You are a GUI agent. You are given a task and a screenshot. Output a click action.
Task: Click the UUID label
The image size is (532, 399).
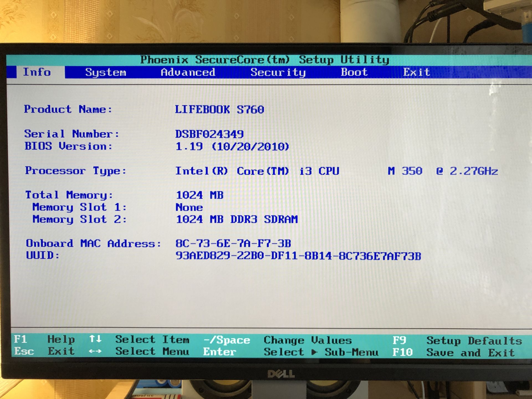pos(43,255)
